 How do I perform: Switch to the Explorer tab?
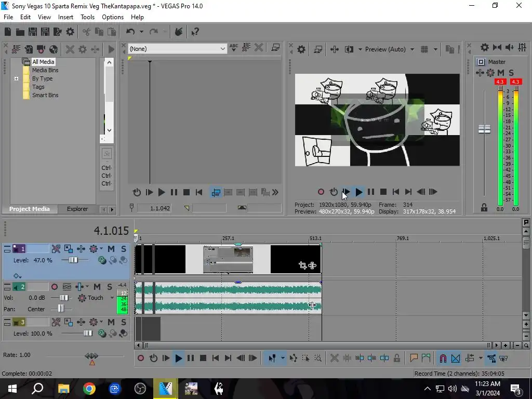point(77,209)
